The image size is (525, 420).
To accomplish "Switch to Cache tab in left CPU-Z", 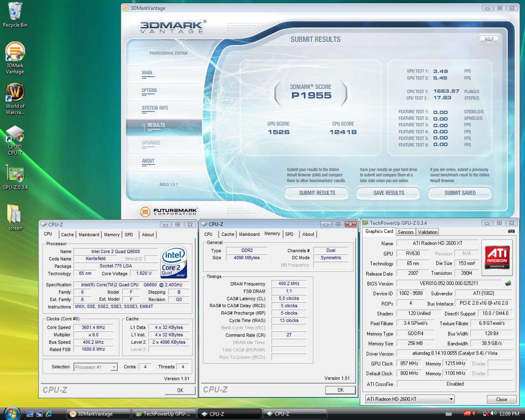I will (67, 235).
